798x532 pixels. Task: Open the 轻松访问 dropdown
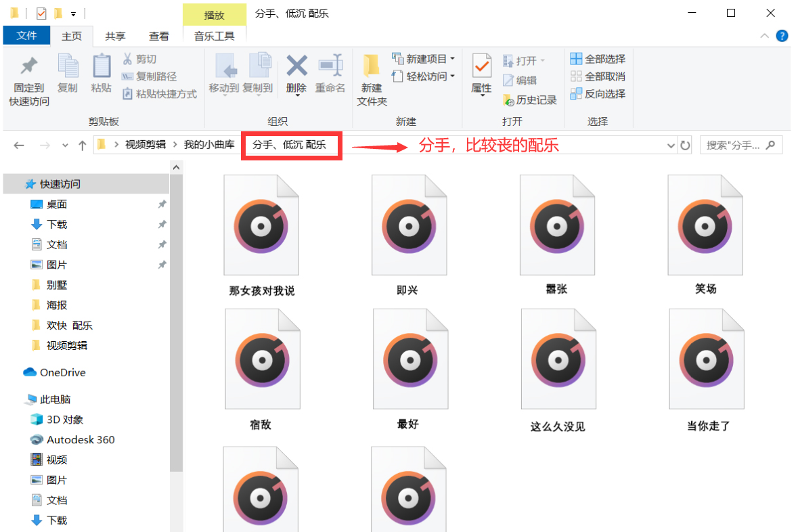tap(423, 76)
